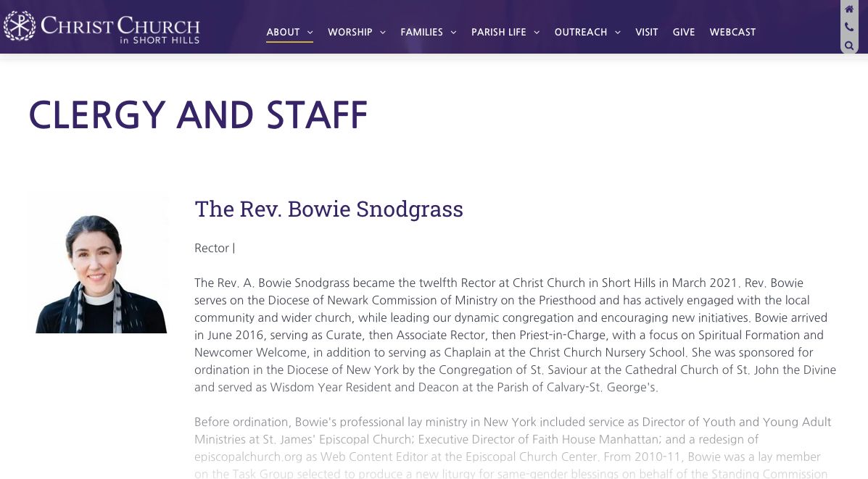
Task: Select the Families navigation item
Action: coord(422,32)
